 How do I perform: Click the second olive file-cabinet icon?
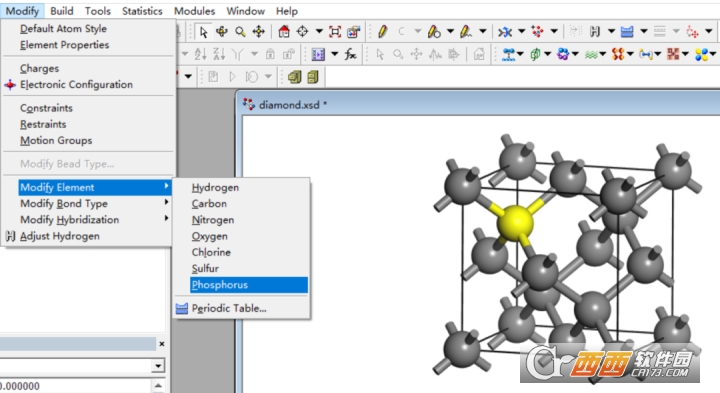tap(313, 77)
